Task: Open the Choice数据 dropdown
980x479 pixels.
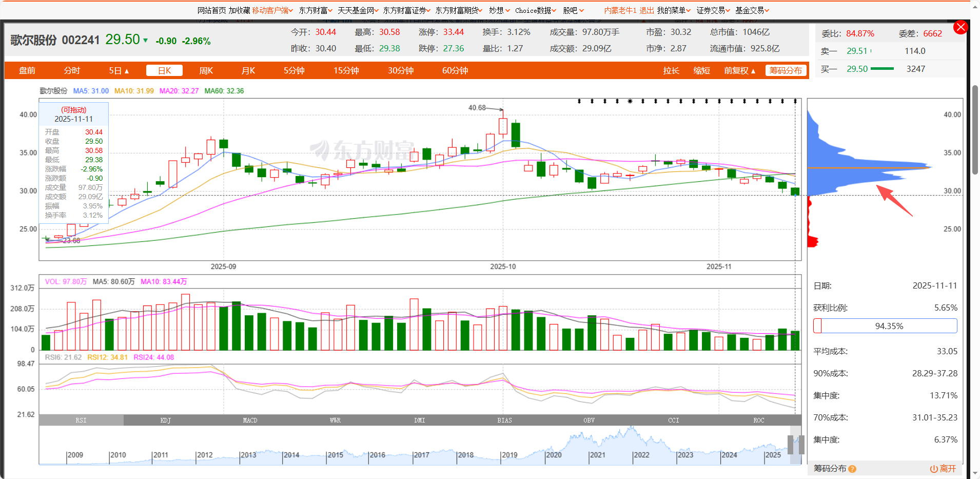Action: click(536, 10)
